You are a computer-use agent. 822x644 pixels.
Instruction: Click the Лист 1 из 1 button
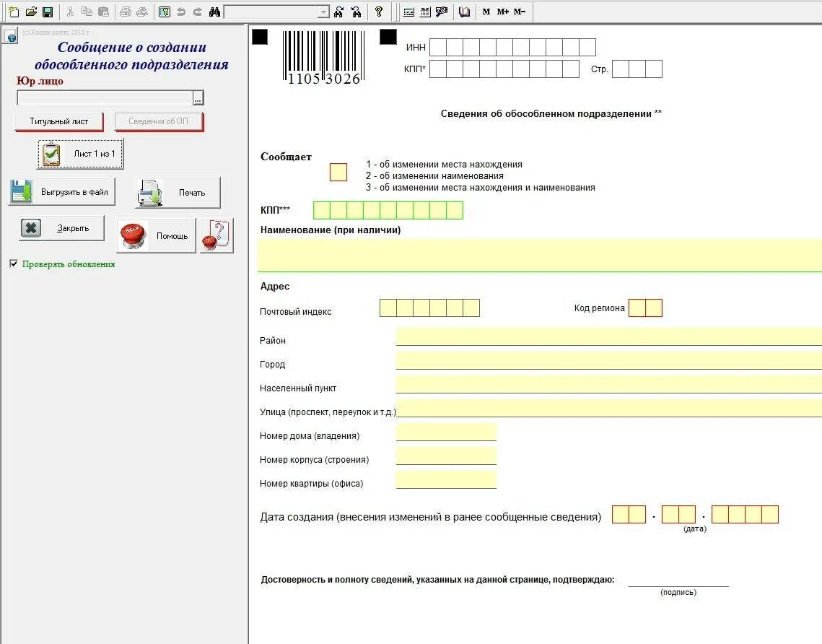[x=80, y=154]
